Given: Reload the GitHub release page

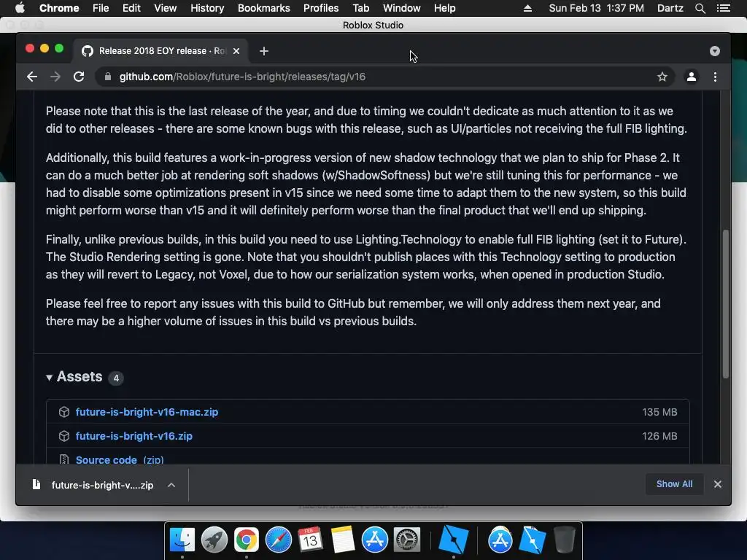Looking at the screenshot, I should point(79,77).
